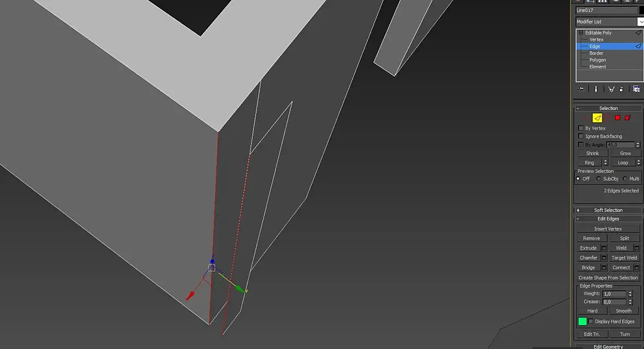The image size is (644, 349).
Task: Open the Edit Geometry rollout header
Action: point(609,346)
